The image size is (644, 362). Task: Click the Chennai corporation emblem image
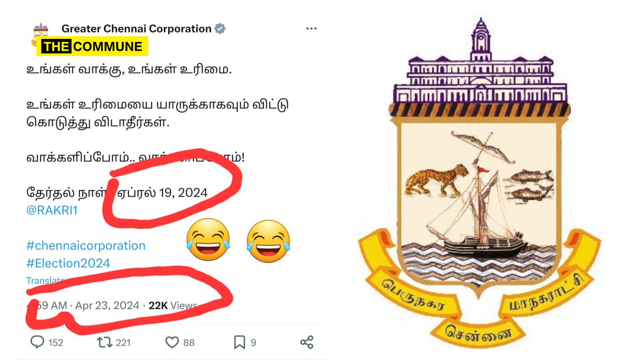(479, 182)
